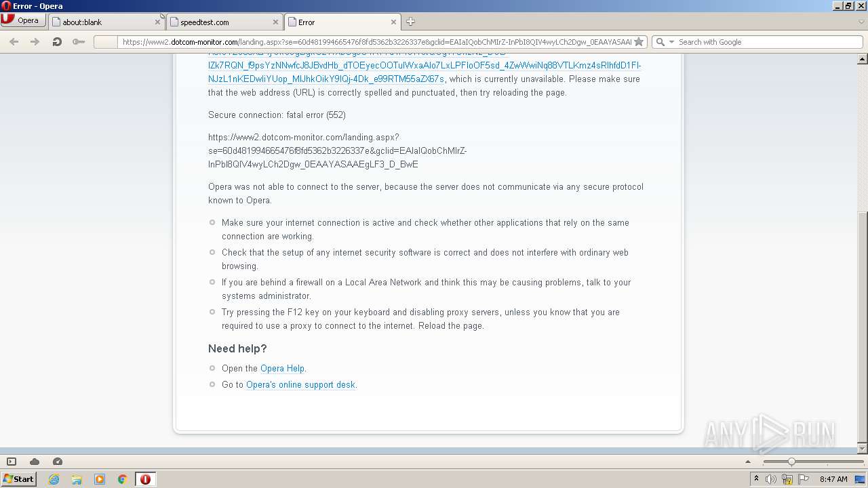Close the about:blank tab
The image size is (868, 488).
point(158,22)
